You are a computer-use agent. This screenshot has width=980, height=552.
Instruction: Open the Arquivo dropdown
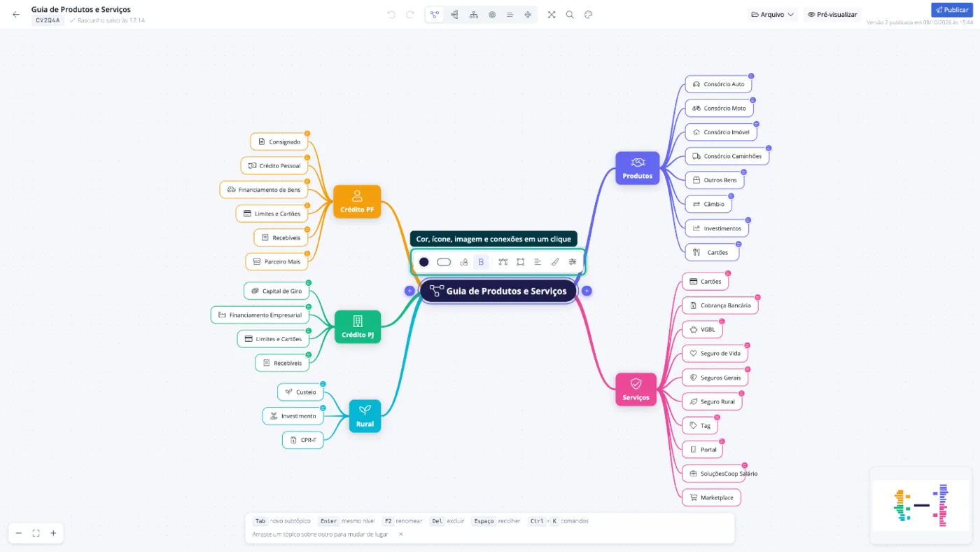[x=773, y=14]
